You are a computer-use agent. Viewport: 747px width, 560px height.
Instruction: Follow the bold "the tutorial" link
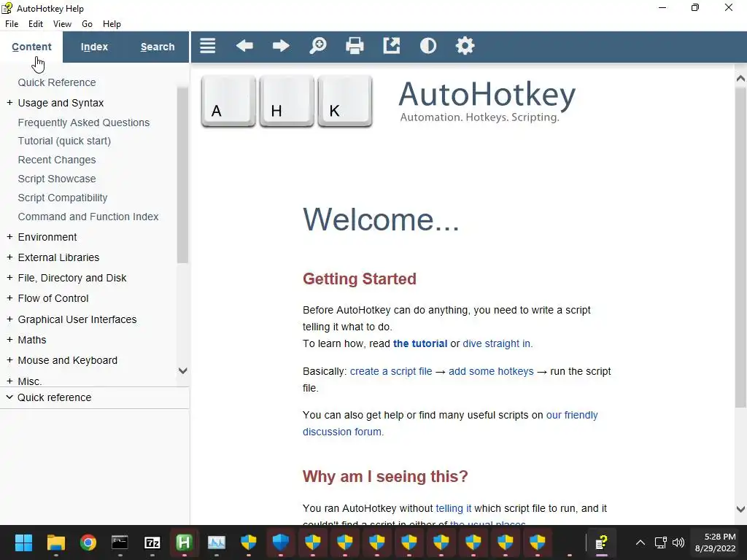420,344
